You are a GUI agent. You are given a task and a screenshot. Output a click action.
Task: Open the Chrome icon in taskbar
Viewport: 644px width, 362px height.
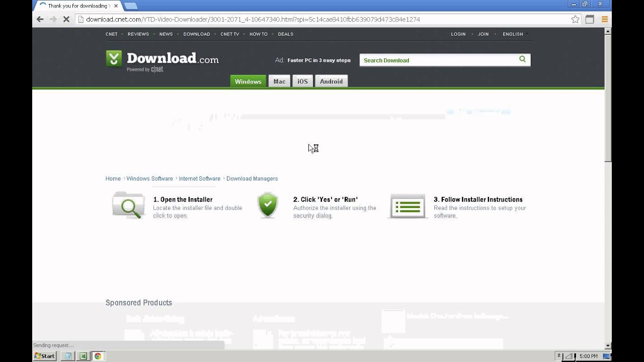pyautogui.click(x=98, y=356)
